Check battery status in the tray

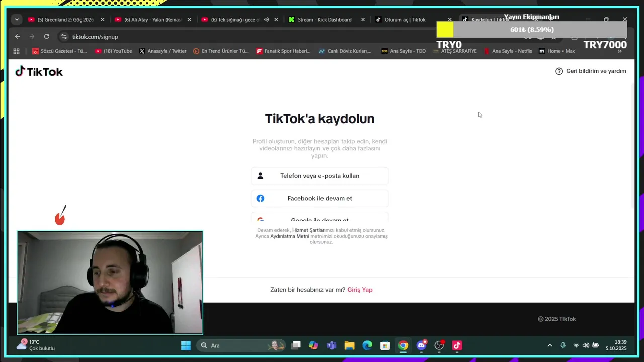(x=596, y=345)
